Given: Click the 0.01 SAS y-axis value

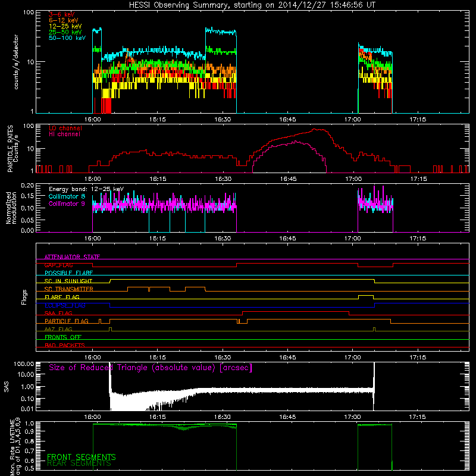Looking at the screenshot, I should pyautogui.click(x=27, y=409).
